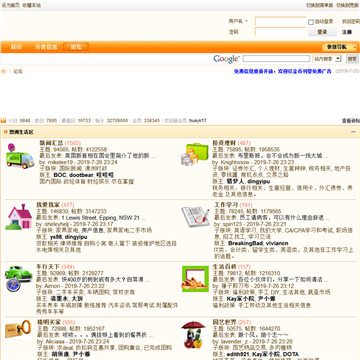
Task: Click the 登录 login button
Action: coord(322,32)
